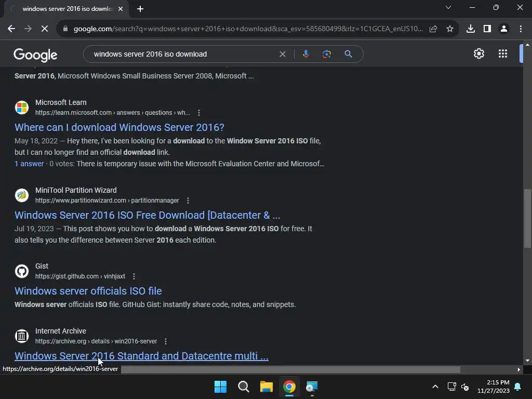The image size is (532, 399).
Task: Search by image with Google Lens
Action: point(326,54)
